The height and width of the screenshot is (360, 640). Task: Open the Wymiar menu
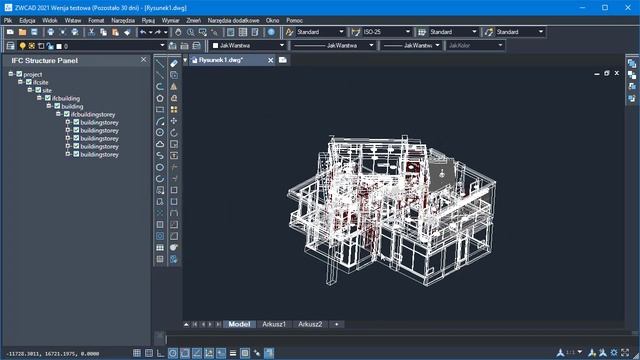coord(170,20)
